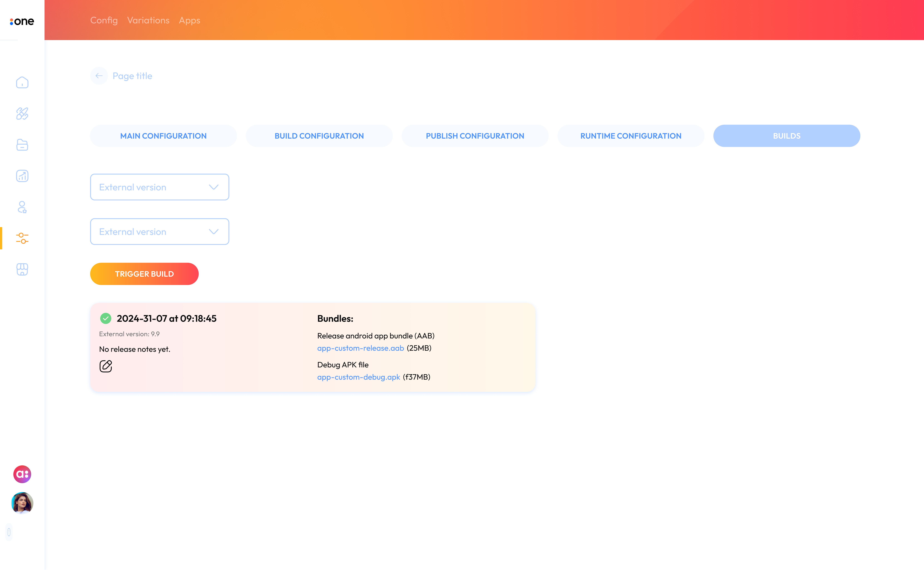Open the first External version dropdown
924x570 pixels.
159,187
